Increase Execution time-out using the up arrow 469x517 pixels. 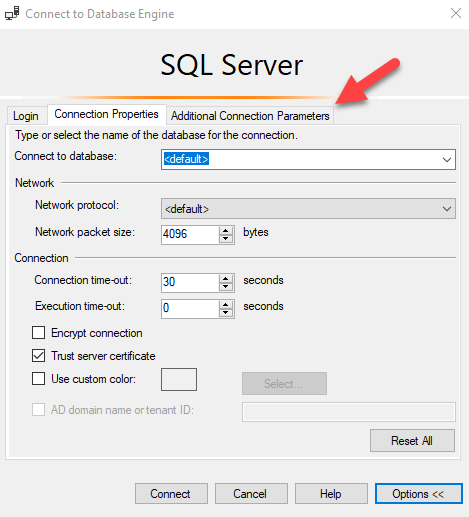pyautogui.click(x=226, y=305)
